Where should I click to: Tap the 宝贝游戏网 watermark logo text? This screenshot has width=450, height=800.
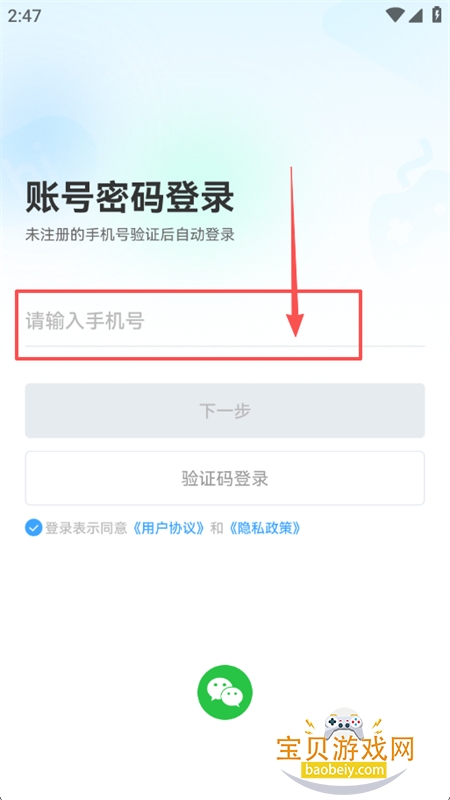coord(345,749)
